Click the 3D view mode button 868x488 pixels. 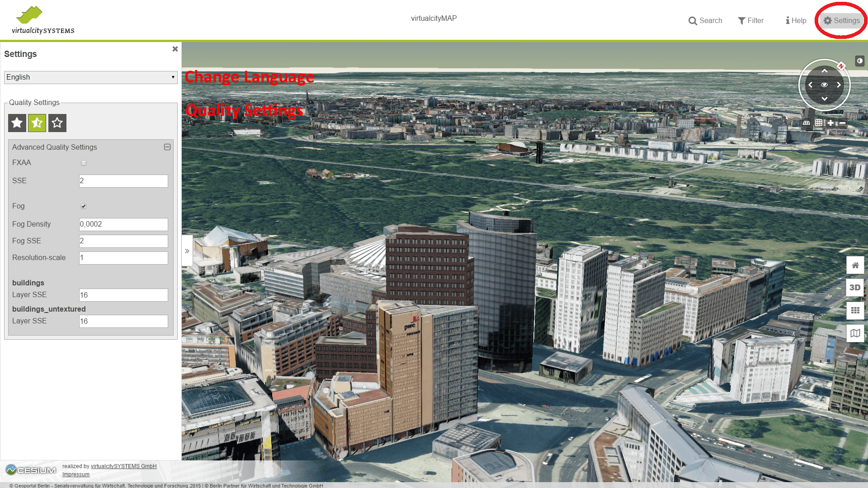(x=855, y=288)
